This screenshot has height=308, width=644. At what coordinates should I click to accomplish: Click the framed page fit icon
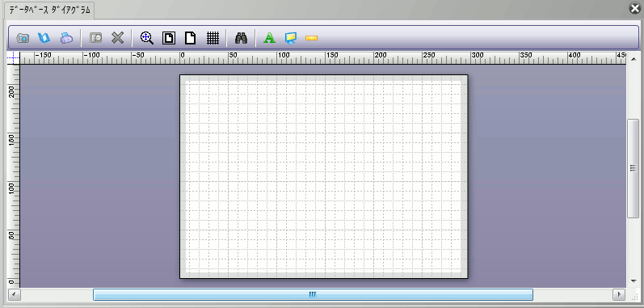tap(169, 38)
